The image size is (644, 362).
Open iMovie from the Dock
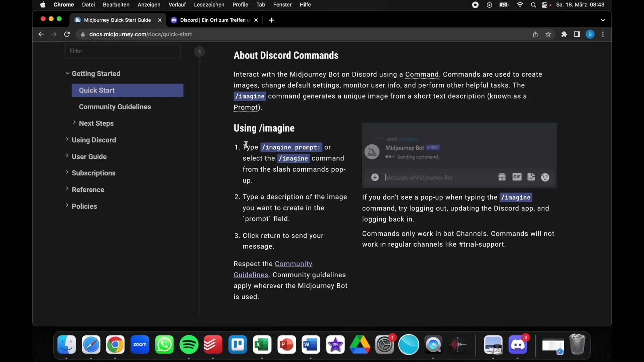click(x=335, y=345)
